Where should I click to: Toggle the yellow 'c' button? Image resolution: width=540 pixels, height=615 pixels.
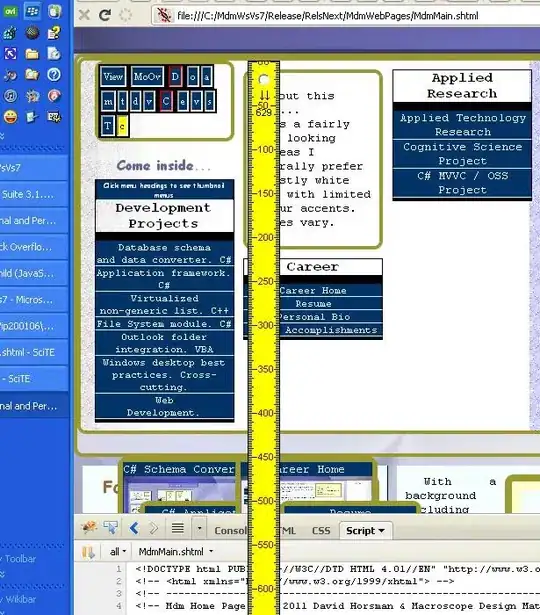point(122,126)
